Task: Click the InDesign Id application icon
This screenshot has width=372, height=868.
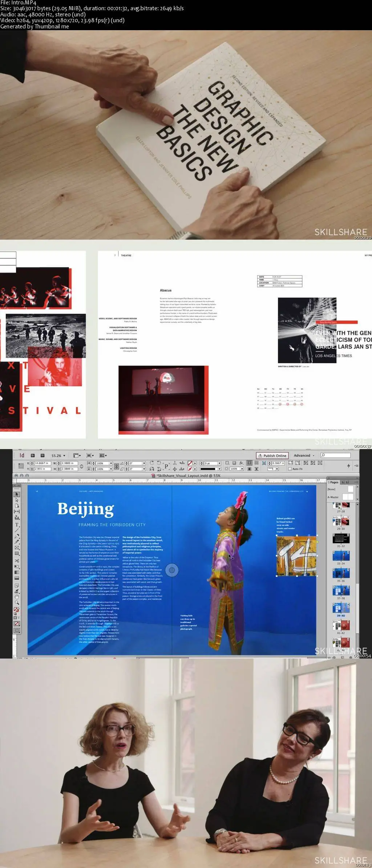Action: pyautogui.click(x=22, y=455)
